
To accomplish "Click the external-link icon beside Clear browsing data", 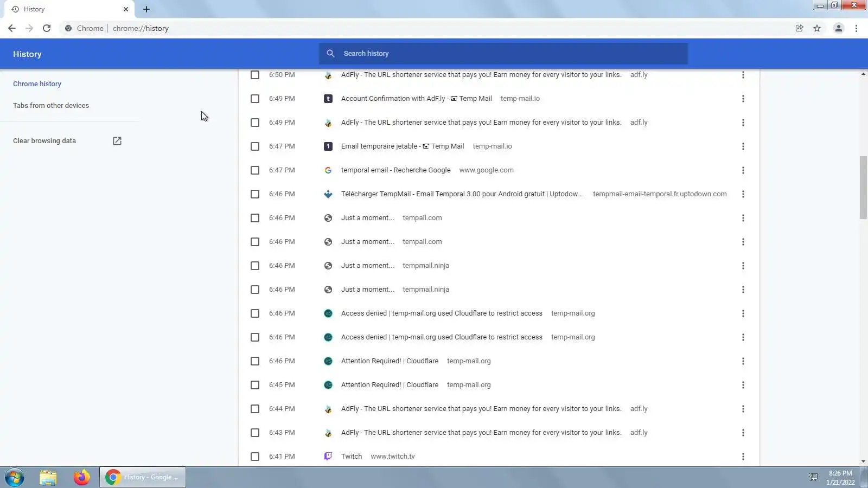I will tap(117, 141).
